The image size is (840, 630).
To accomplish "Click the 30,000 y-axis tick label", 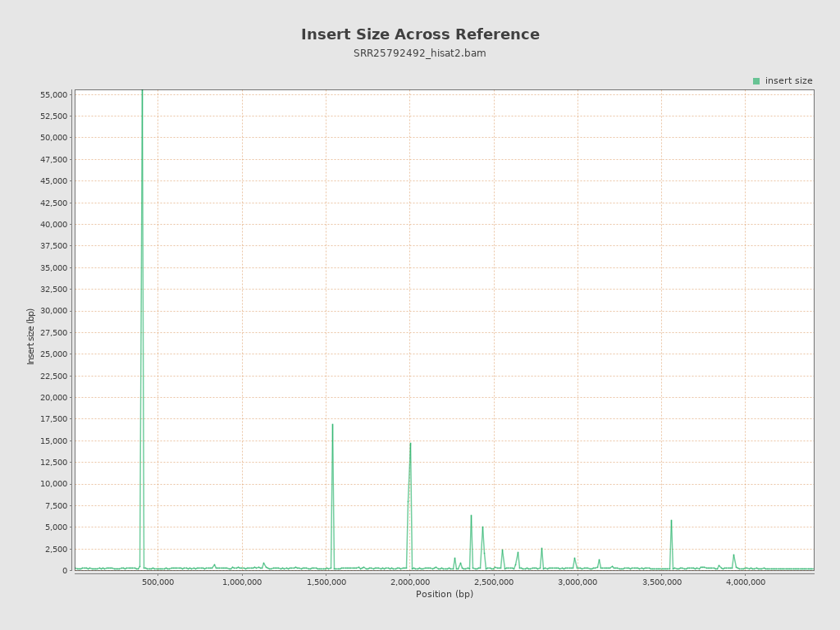I will click(x=53, y=311).
